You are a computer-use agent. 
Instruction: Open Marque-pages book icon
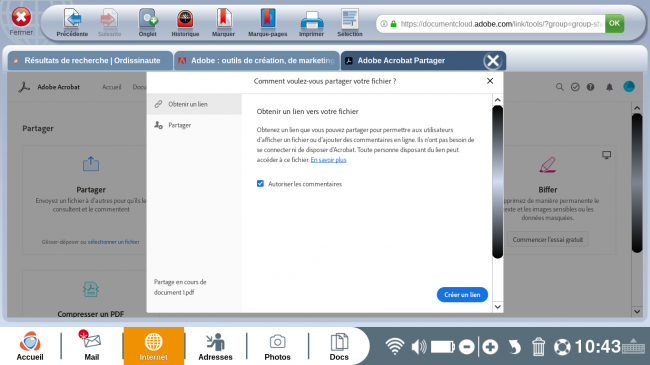[267, 19]
